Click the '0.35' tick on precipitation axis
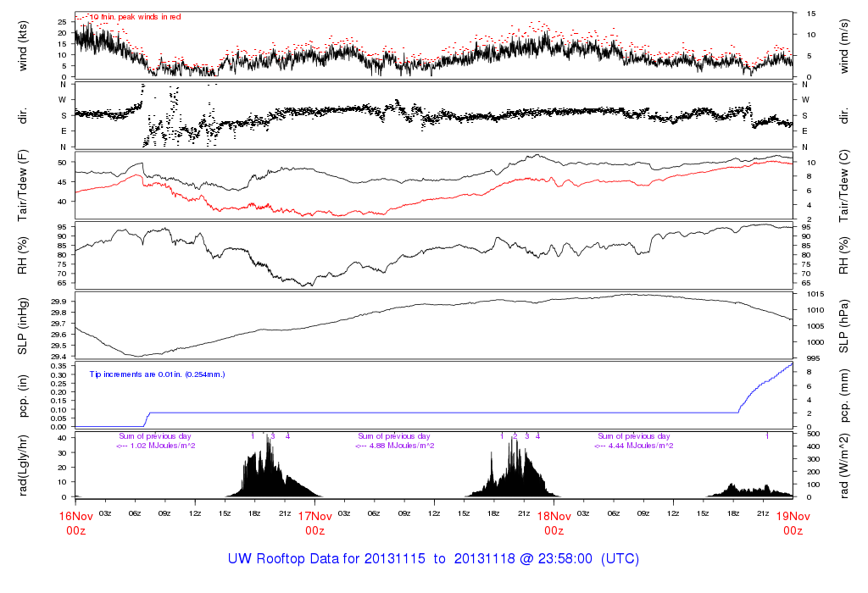This screenshot has height=593, width=868. [58, 366]
